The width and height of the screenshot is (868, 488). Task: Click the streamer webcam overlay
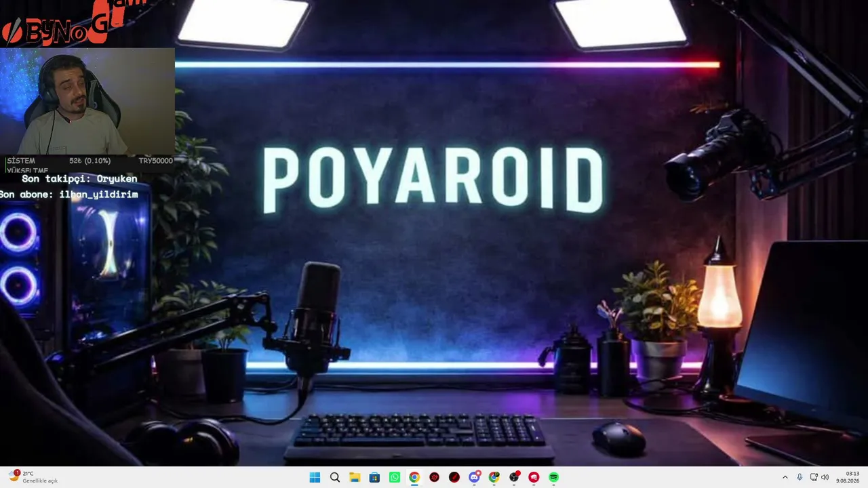coord(87,102)
